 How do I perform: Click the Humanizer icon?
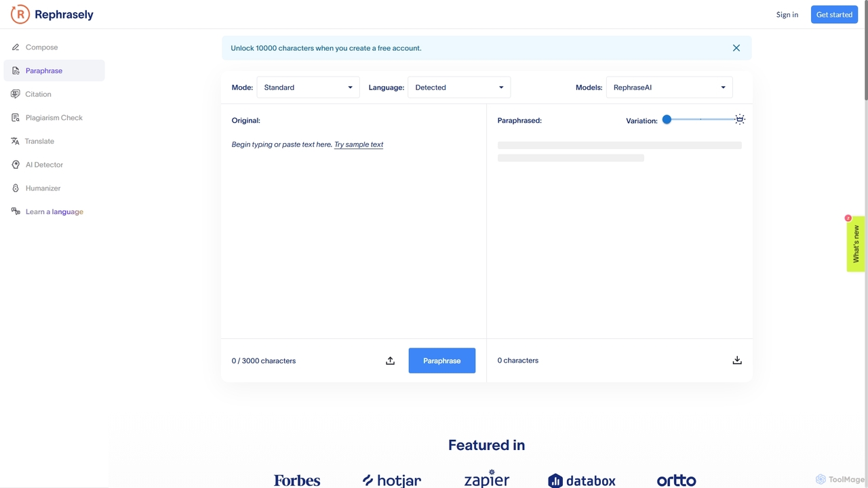click(x=16, y=188)
